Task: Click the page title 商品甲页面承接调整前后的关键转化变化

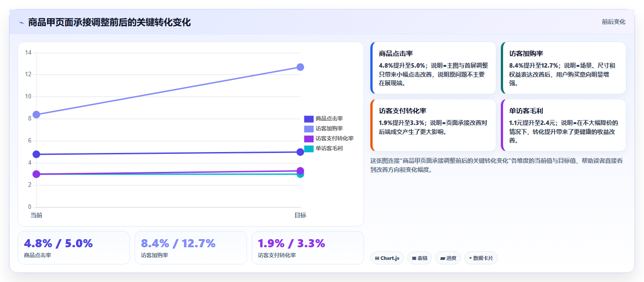Action: pos(109,22)
